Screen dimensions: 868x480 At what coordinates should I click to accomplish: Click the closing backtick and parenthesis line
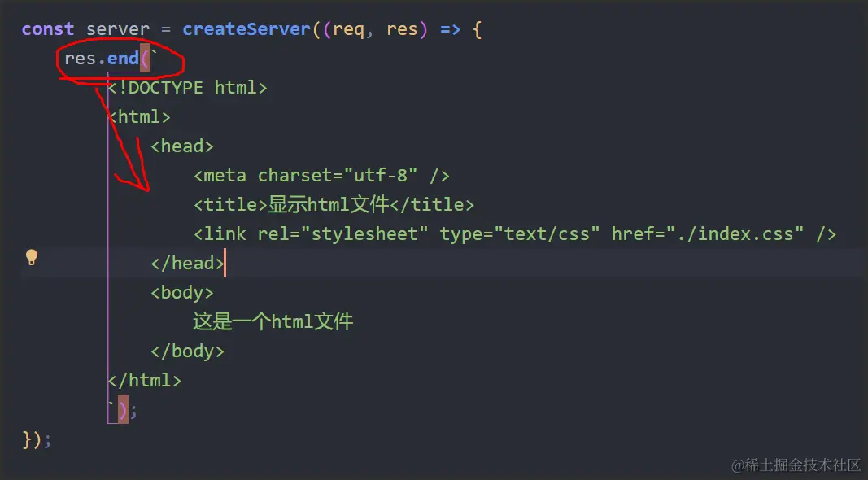click(122, 410)
